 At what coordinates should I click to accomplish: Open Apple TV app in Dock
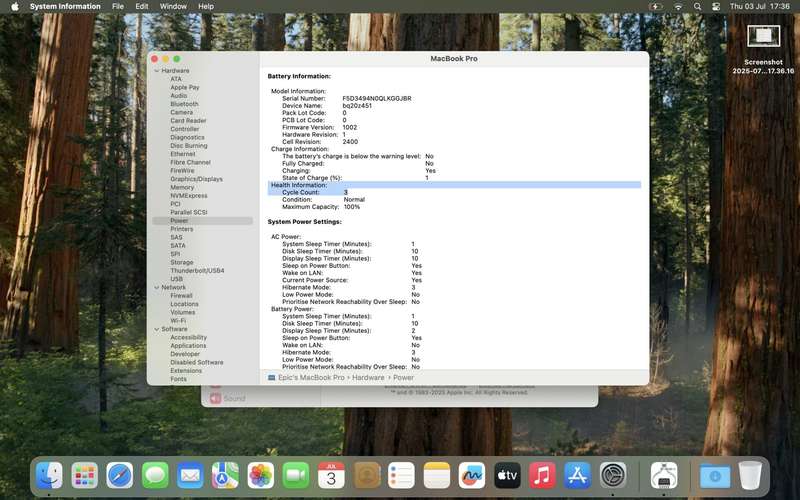[507, 475]
